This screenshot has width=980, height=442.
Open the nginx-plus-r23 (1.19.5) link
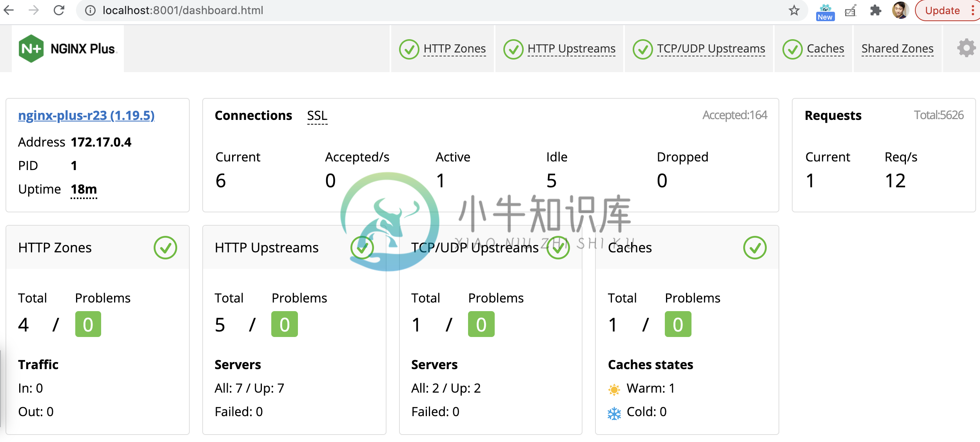(x=86, y=116)
